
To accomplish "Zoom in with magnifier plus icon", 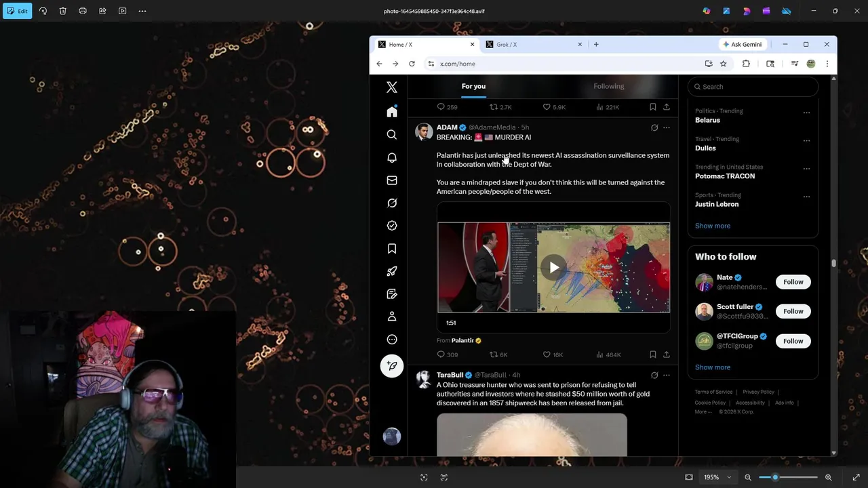I will point(828,477).
